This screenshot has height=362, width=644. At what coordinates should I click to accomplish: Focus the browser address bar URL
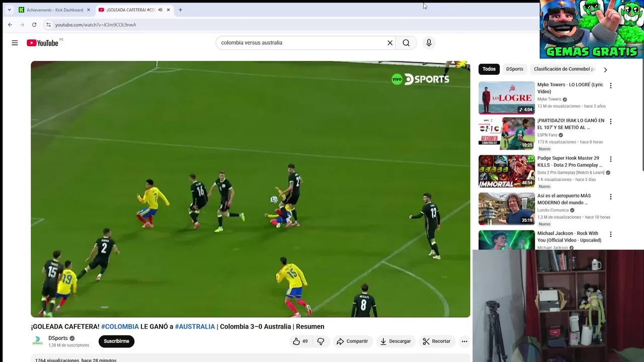(96, 25)
